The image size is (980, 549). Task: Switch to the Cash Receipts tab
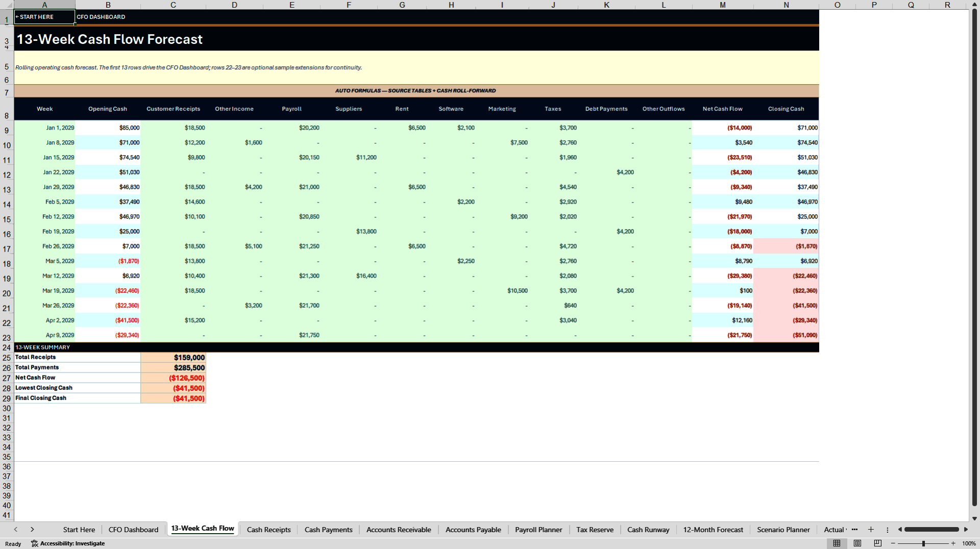pos(269,530)
